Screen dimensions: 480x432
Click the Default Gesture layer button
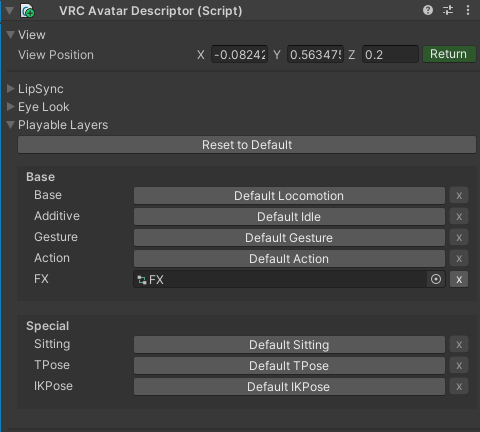289,238
